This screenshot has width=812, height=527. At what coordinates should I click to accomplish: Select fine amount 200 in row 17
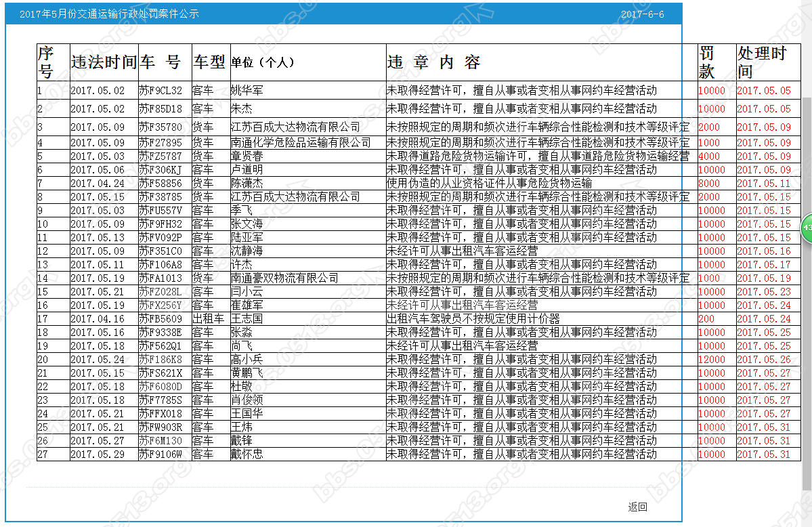[x=706, y=318]
